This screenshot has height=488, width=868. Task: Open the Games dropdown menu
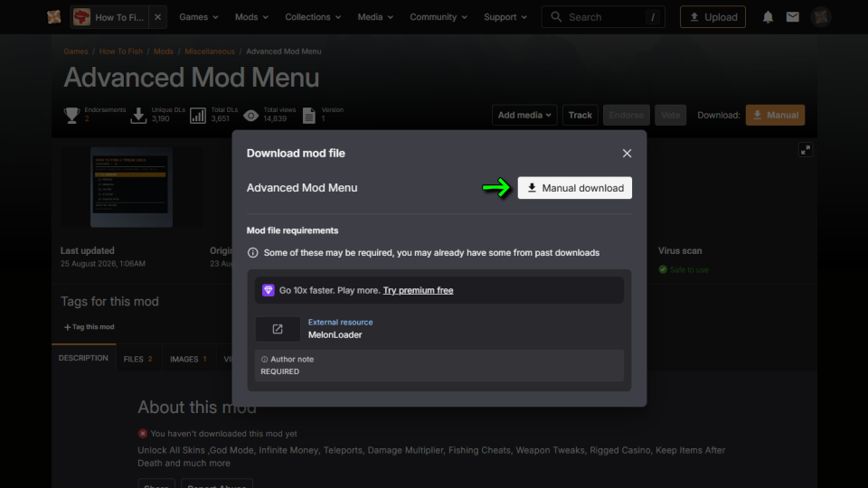tap(199, 17)
